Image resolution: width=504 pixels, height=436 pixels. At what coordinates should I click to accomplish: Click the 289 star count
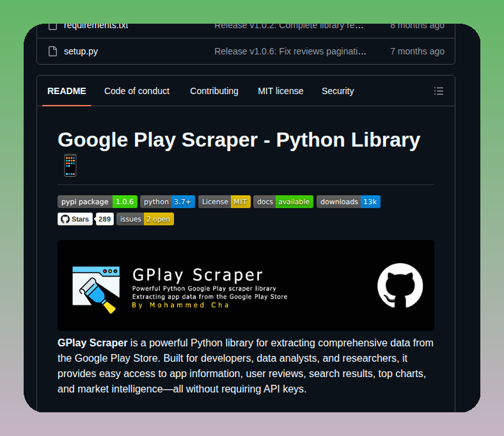click(104, 219)
